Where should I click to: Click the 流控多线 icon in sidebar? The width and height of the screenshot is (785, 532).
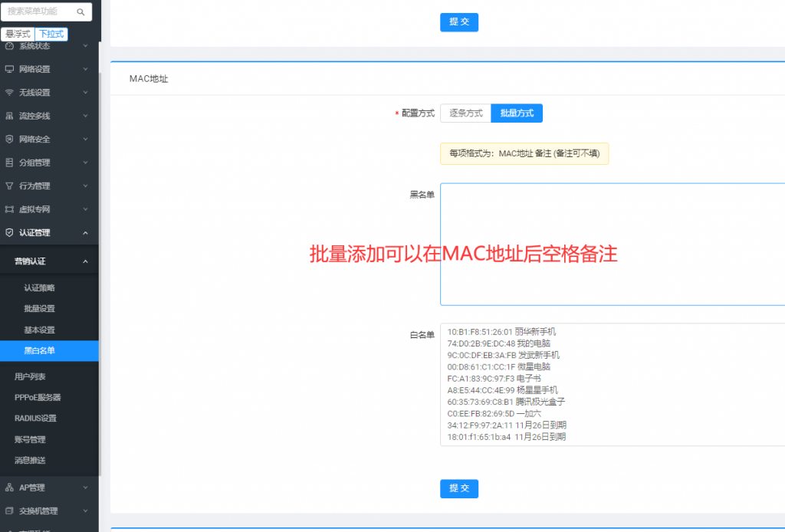coord(9,117)
